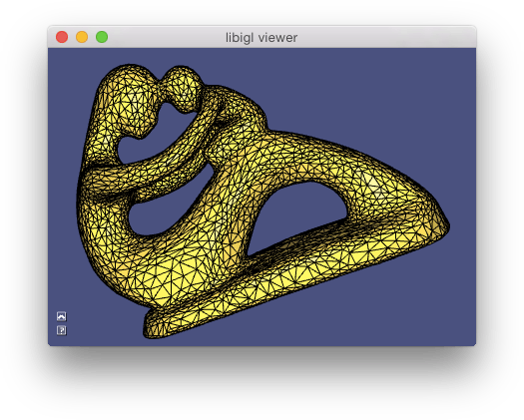Maximize the viewer with green button
The image size is (524, 420).
tap(102, 37)
